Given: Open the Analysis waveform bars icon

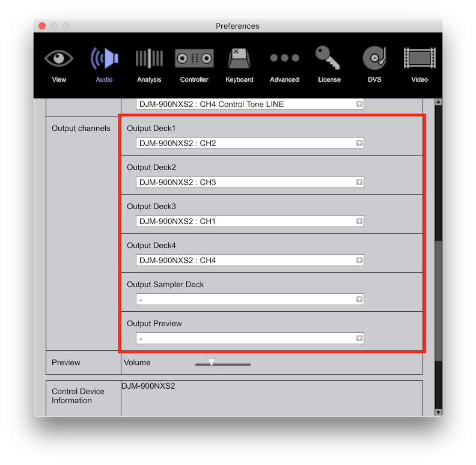Looking at the screenshot, I should [149, 58].
